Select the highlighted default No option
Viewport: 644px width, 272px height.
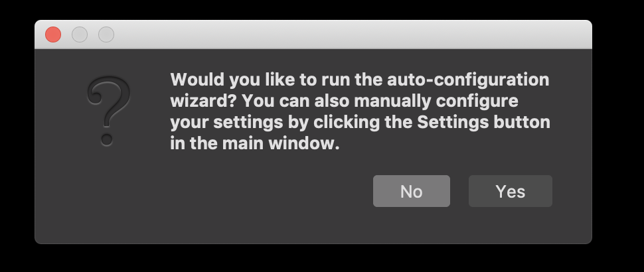pos(411,191)
